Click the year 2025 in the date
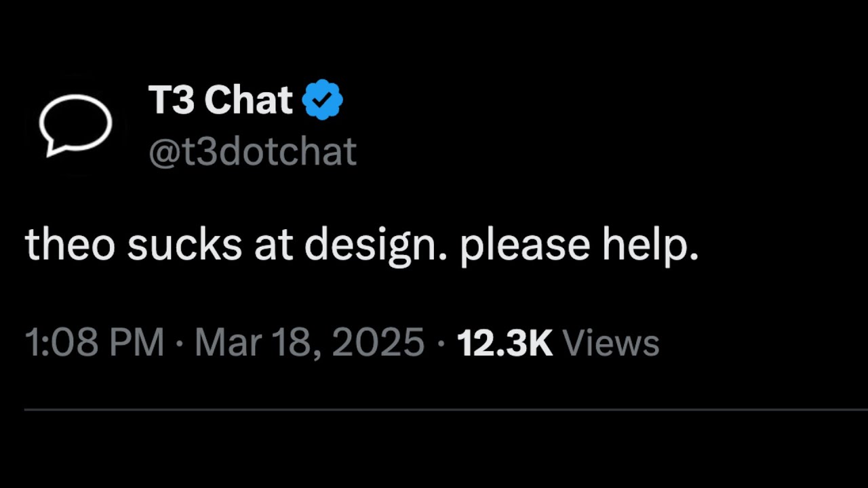The image size is (868, 488). [x=378, y=342]
